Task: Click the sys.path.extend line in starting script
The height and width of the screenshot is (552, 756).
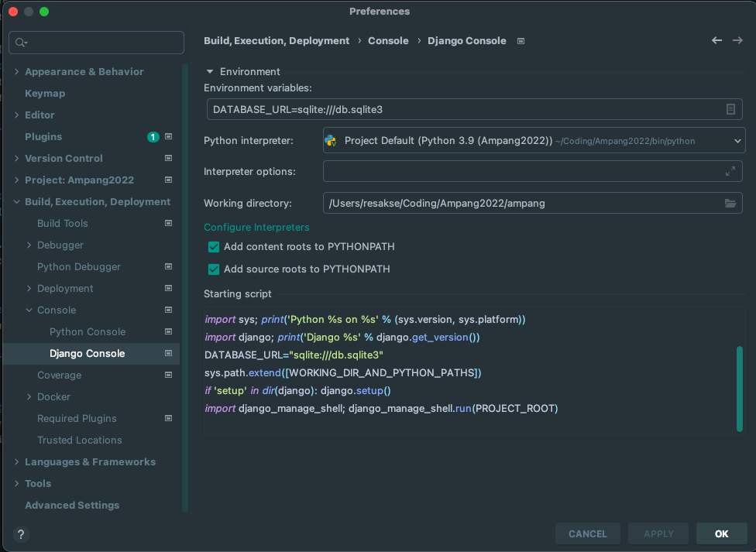Action: 343,372
